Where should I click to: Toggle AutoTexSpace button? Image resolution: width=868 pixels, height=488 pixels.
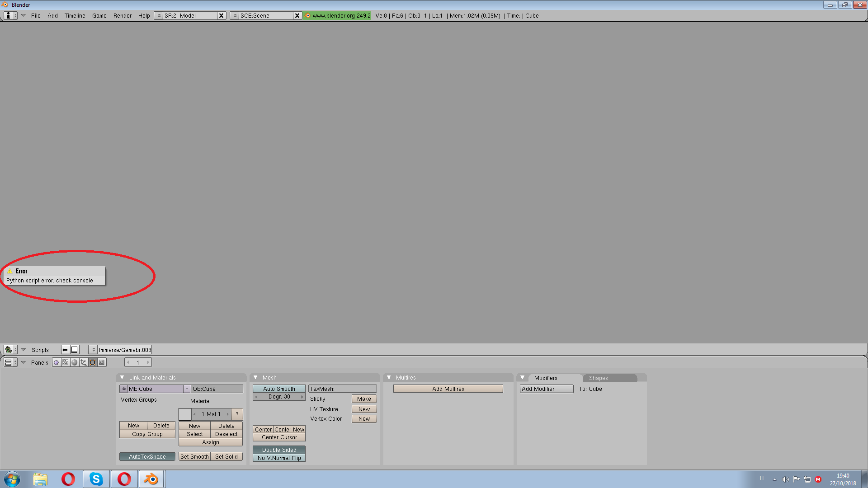[147, 457]
